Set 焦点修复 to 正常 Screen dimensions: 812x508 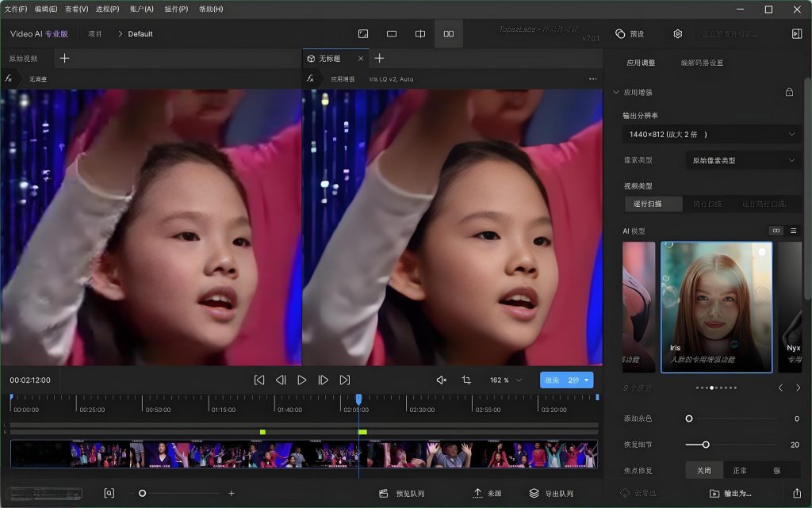pyautogui.click(x=738, y=470)
